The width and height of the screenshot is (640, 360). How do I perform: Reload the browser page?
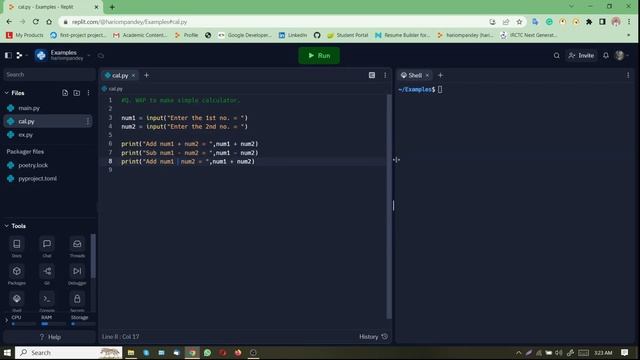click(36, 22)
